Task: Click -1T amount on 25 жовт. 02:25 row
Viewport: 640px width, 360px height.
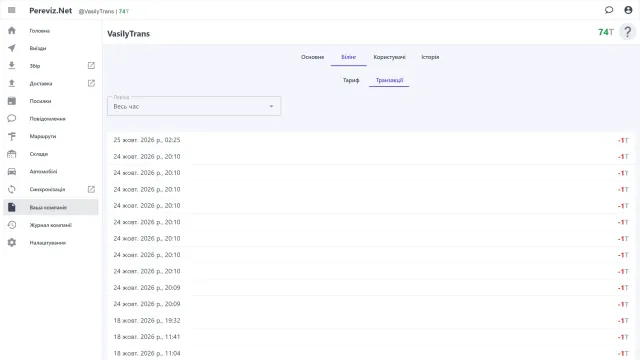Action: (x=623, y=140)
